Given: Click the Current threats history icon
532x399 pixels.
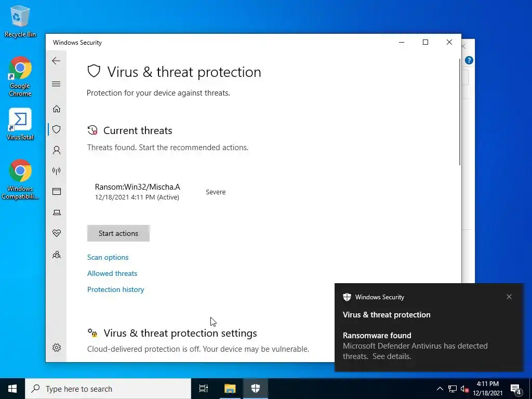Looking at the screenshot, I should [92, 130].
